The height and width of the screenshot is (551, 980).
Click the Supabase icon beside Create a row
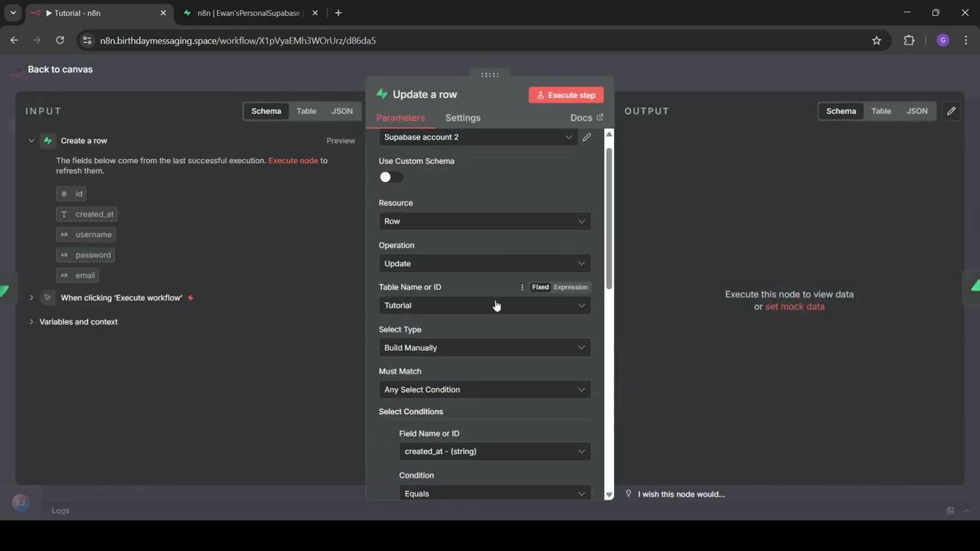[47, 141]
